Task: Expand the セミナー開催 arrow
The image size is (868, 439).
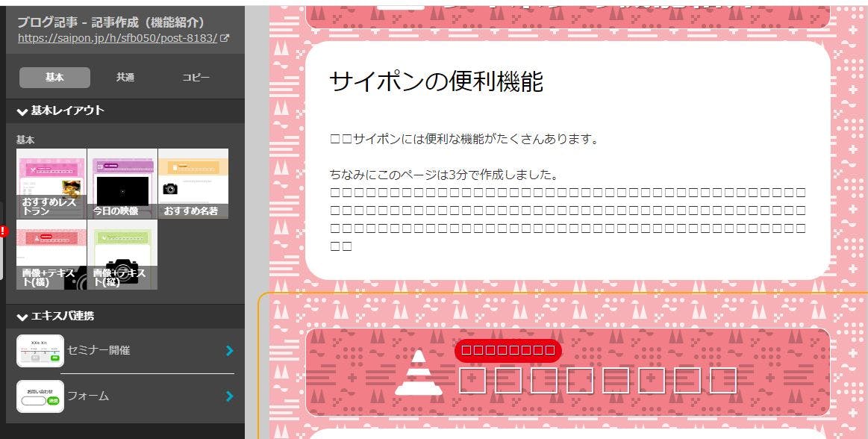Action: click(229, 351)
